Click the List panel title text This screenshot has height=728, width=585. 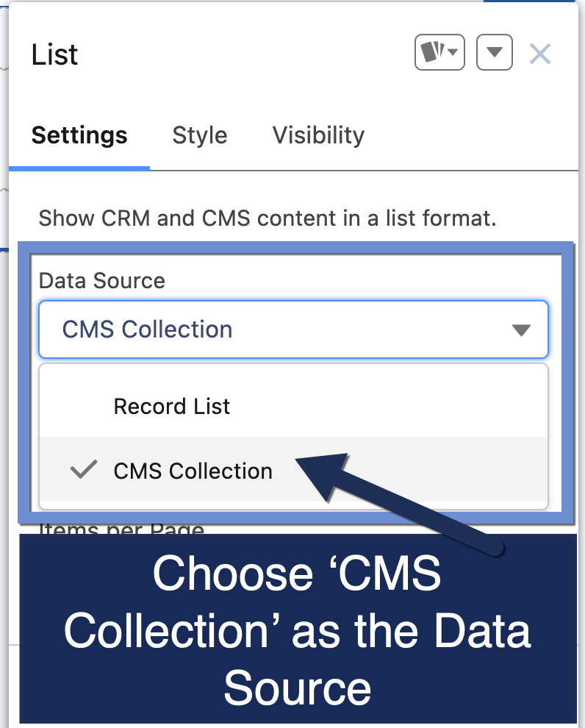click(x=55, y=55)
